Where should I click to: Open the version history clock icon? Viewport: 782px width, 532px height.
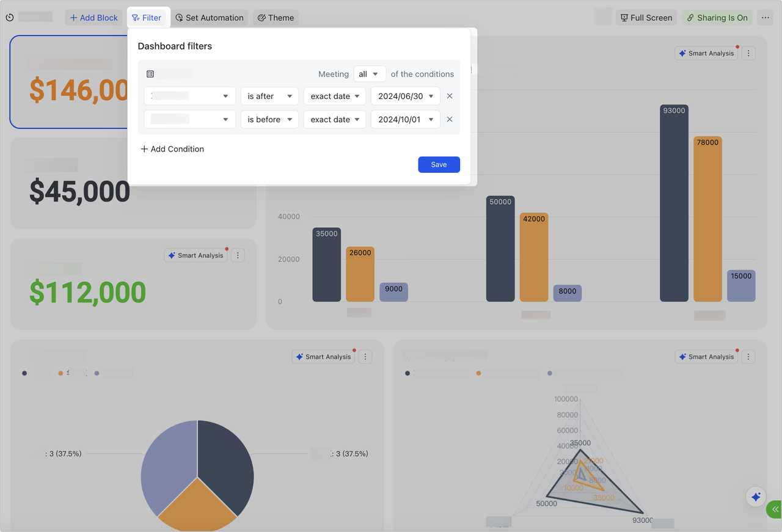tap(9, 18)
